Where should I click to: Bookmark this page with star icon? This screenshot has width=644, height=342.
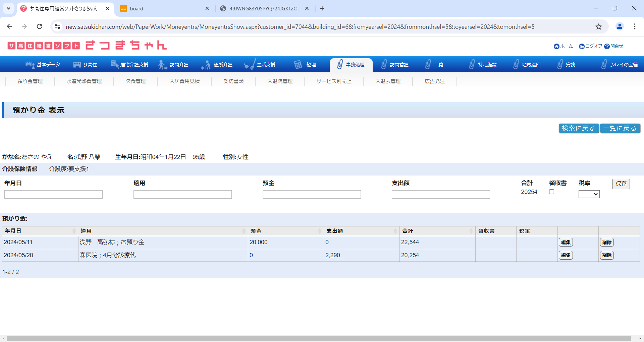coord(599,27)
